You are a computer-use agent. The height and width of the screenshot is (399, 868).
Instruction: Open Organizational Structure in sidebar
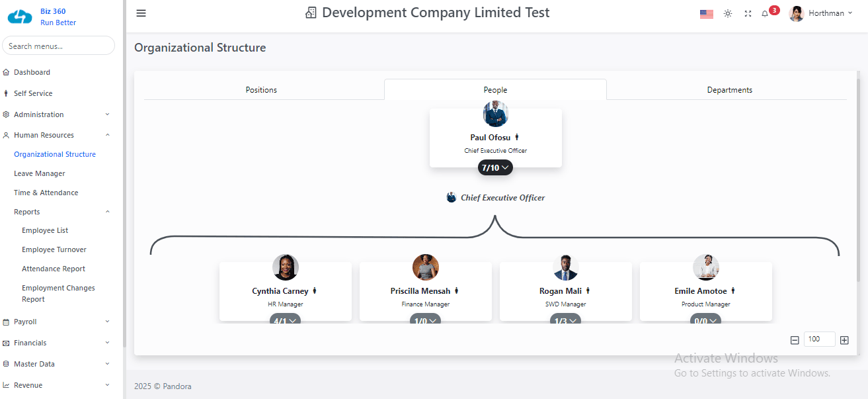pos(55,154)
